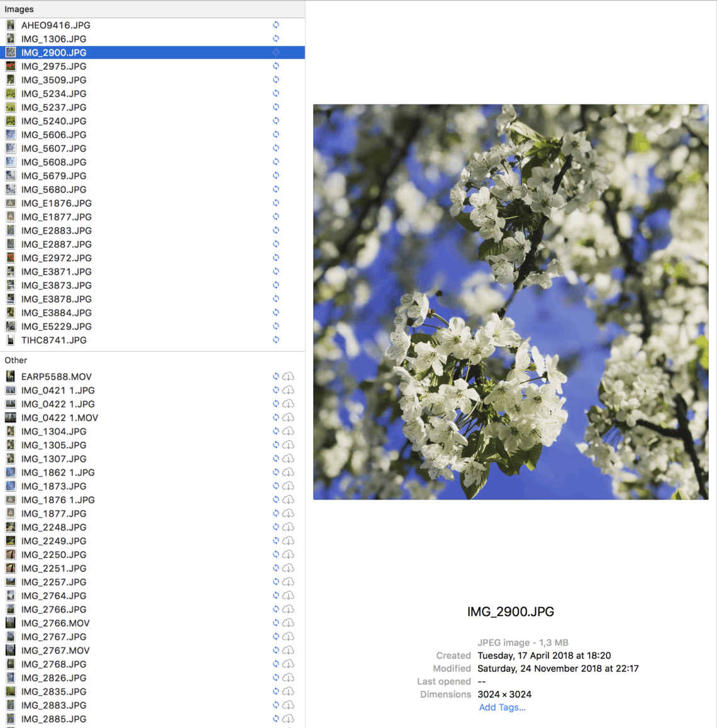717x728 pixels.
Task: Click the refresh icon for the selected IMG_2900.JPG
Action: [x=275, y=53]
